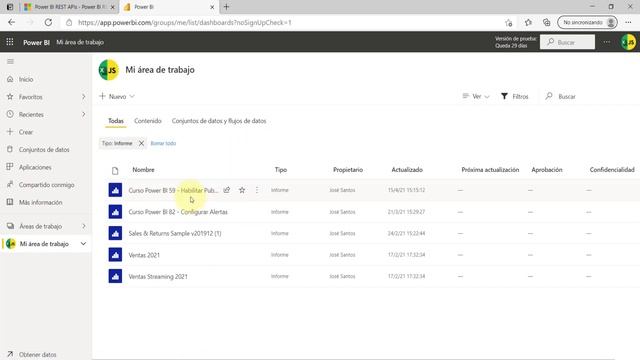Open Conjuntos de datos in sidebar

click(44, 149)
